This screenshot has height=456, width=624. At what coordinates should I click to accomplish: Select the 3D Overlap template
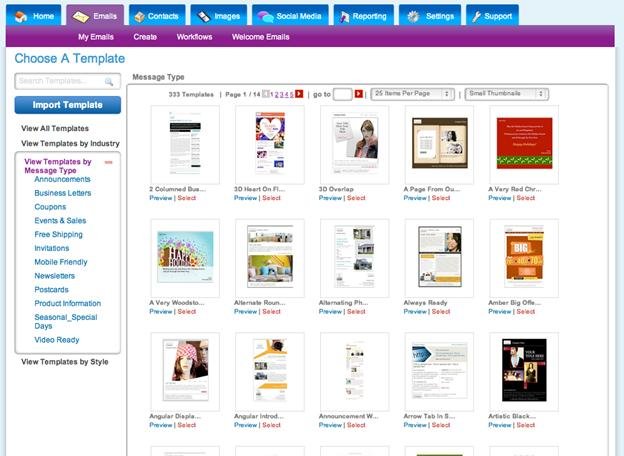pos(356,198)
